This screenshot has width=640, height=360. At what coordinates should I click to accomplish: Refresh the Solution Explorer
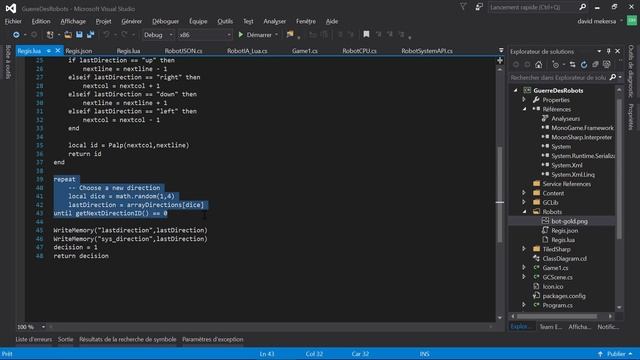point(584,64)
